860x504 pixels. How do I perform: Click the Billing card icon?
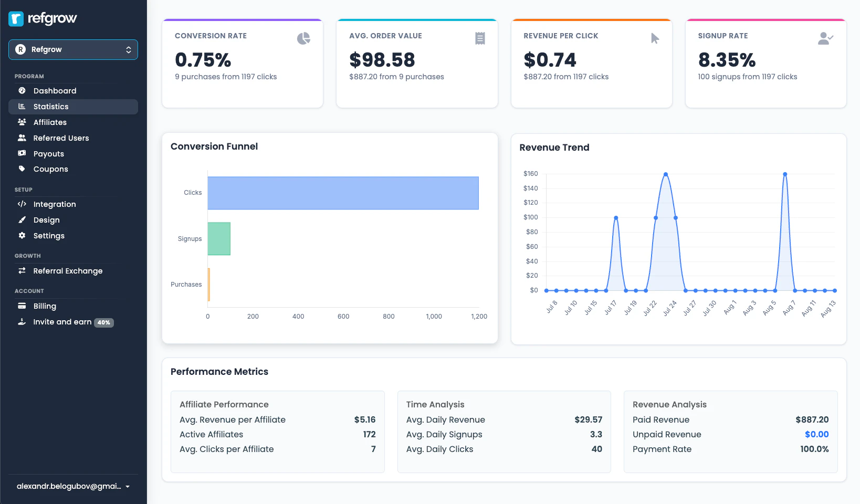coord(22,306)
